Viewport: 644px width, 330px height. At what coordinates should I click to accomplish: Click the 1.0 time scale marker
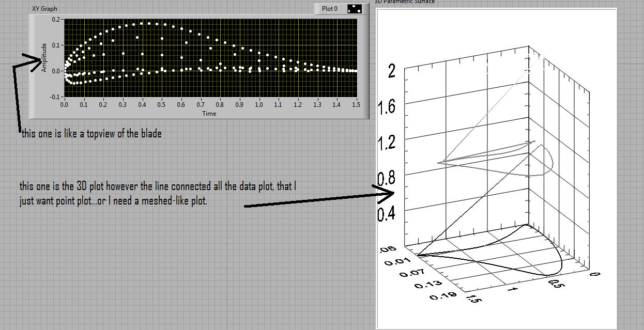(x=258, y=105)
